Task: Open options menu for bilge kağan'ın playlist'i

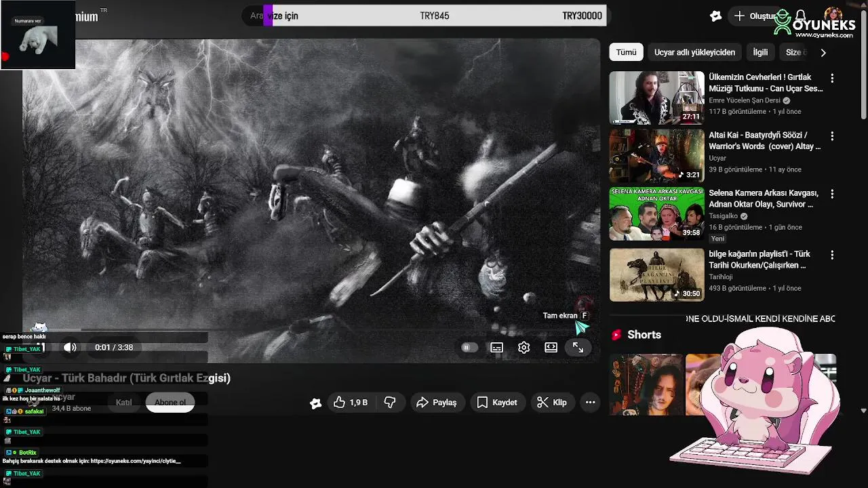Action: tap(832, 255)
